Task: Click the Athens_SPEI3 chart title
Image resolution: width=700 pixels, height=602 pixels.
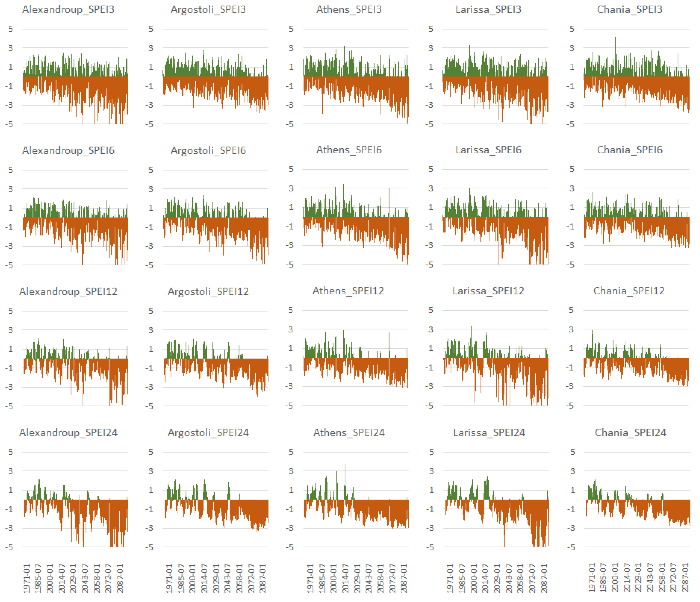Action: [x=349, y=10]
